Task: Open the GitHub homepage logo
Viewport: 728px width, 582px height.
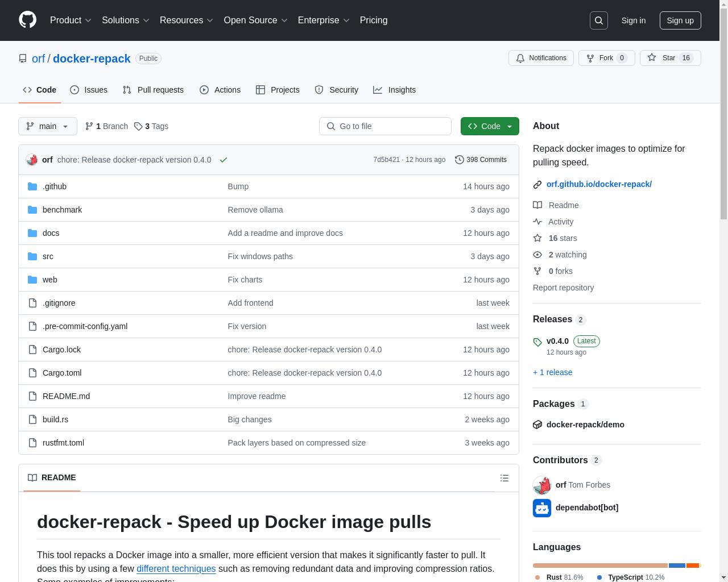Action: (27, 20)
